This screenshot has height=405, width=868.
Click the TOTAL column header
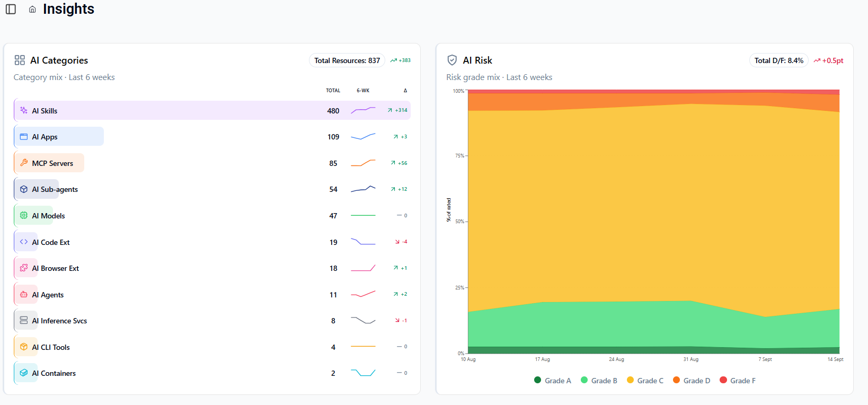point(333,91)
